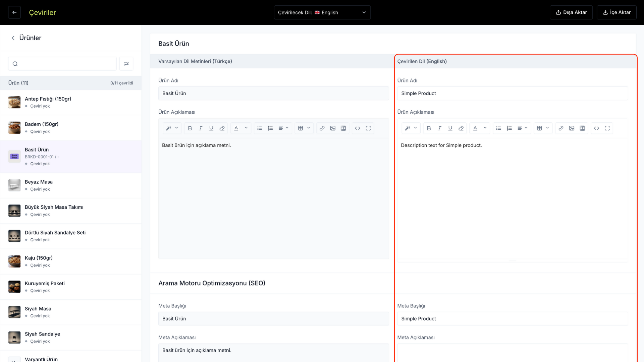The height and width of the screenshot is (362, 644).
Task: Insert bullet list in Turkish description editor
Action: [260, 128]
